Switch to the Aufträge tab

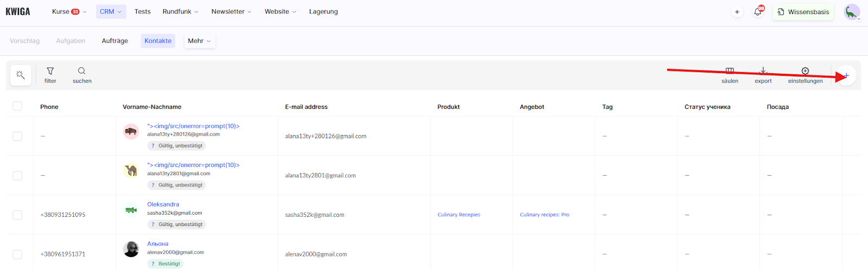tap(115, 41)
